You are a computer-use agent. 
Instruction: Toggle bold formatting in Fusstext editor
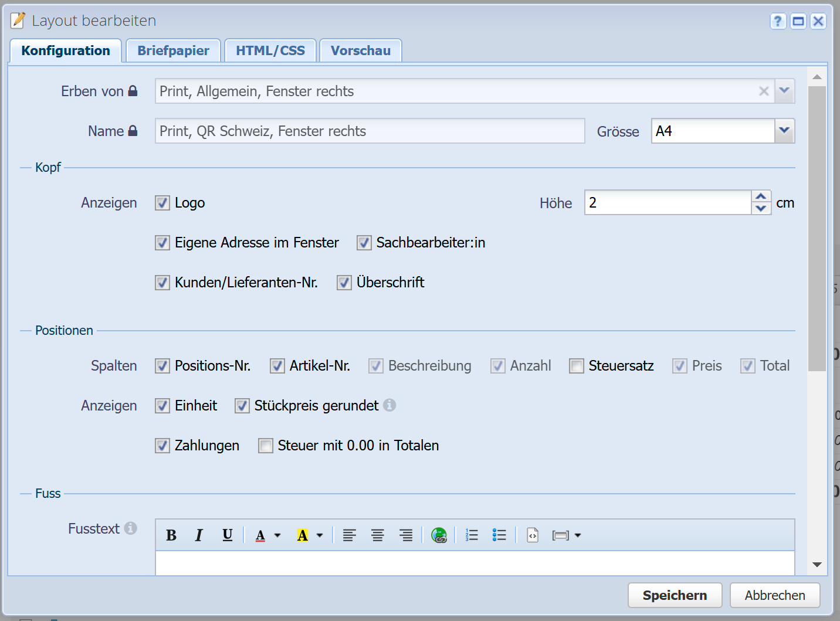(171, 535)
